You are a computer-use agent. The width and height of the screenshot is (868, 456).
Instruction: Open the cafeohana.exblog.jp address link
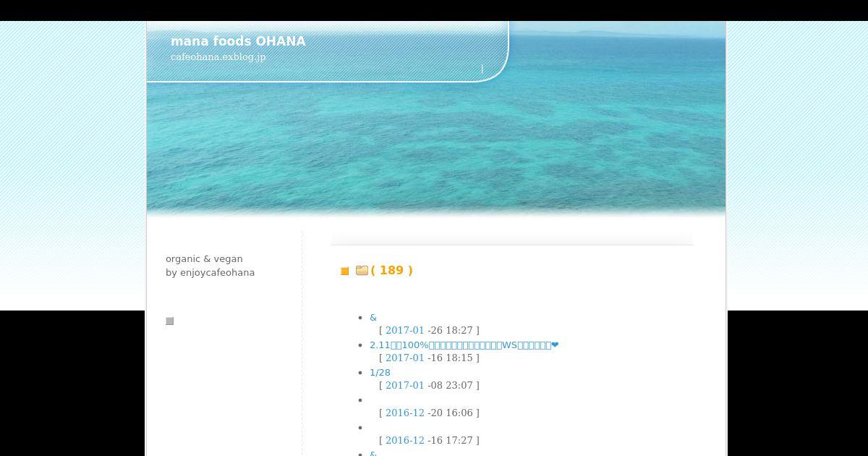click(218, 57)
